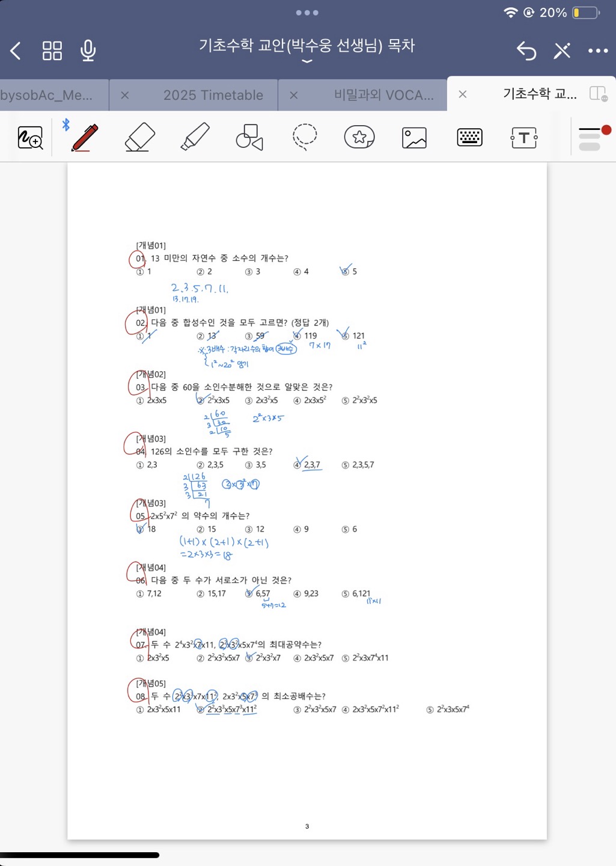Select the Lasso selection tool
The width and height of the screenshot is (616, 866).
(x=305, y=137)
